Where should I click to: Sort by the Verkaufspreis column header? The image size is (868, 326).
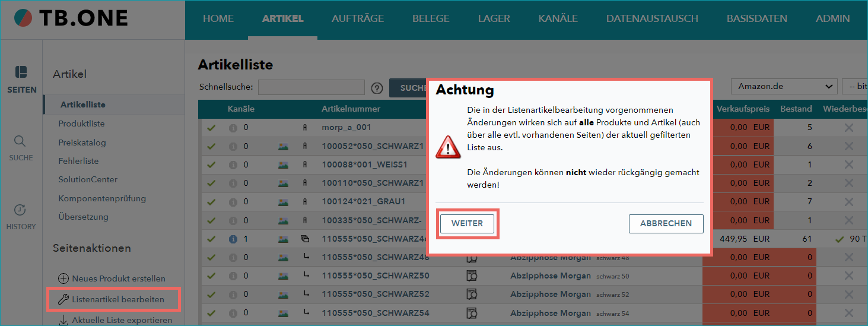(x=743, y=109)
